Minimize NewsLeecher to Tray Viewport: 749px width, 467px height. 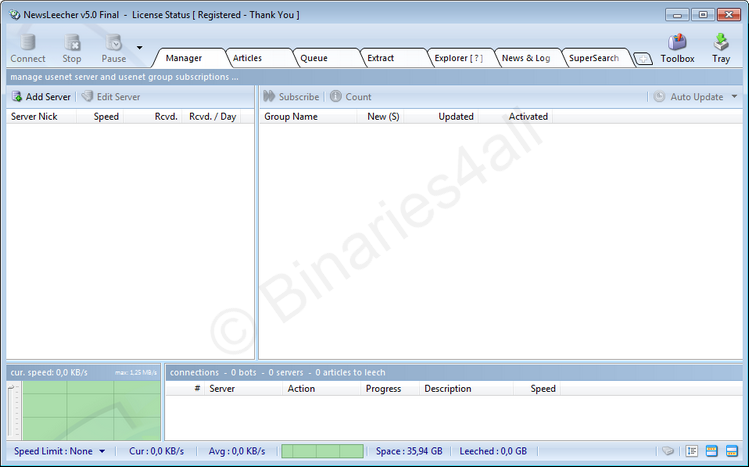(721, 48)
